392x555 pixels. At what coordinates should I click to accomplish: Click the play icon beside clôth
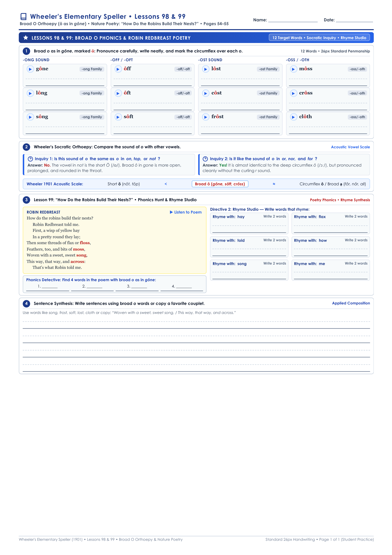tap(293, 117)
